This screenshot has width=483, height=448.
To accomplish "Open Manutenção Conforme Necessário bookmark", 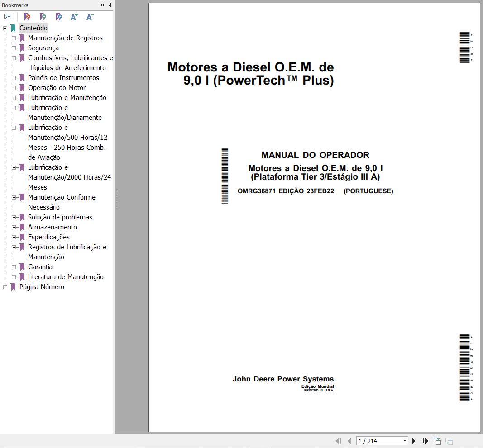I will pos(62,202).
